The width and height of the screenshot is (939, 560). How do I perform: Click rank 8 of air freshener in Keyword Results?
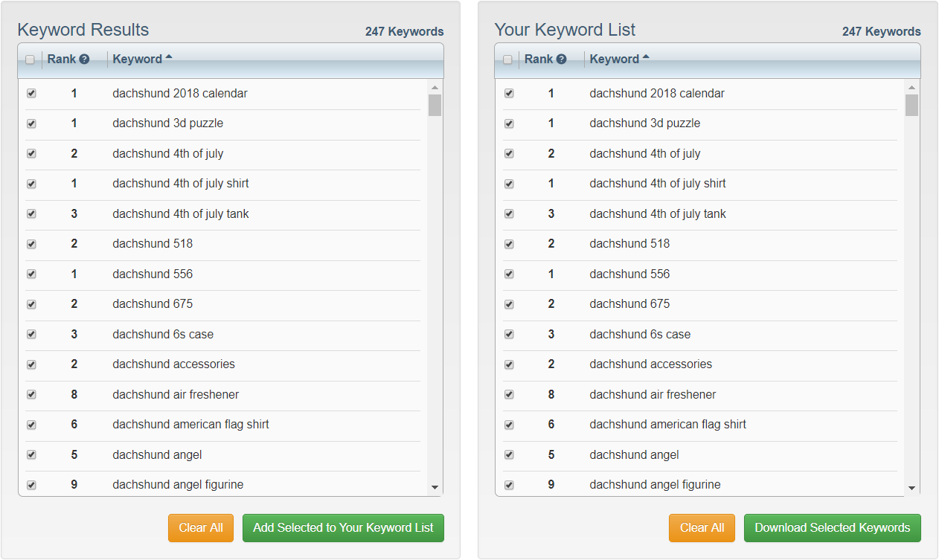(74, 395)
